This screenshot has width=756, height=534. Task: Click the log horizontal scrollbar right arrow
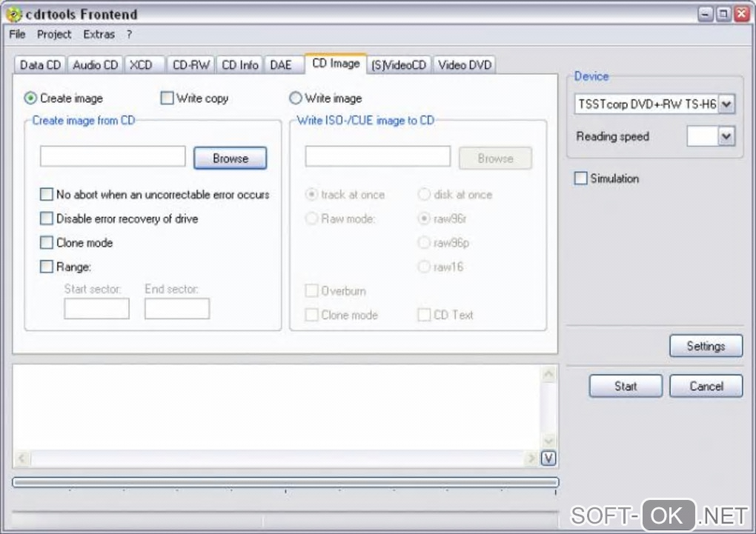531,458
